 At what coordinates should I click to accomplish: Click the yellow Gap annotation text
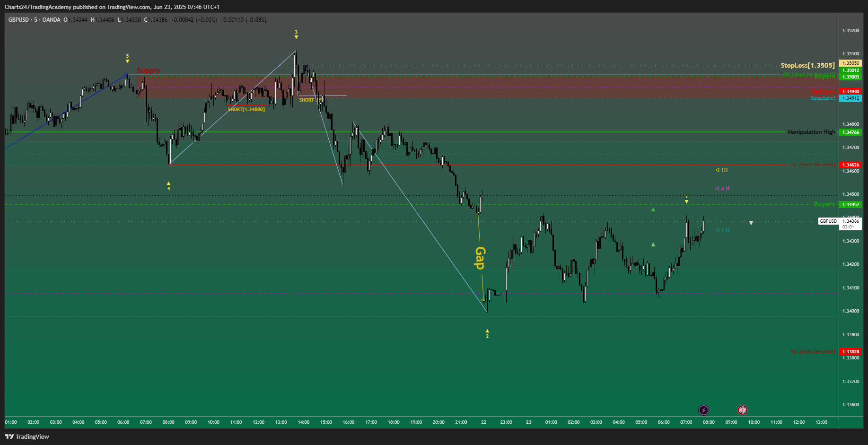[x=480, y=258]
